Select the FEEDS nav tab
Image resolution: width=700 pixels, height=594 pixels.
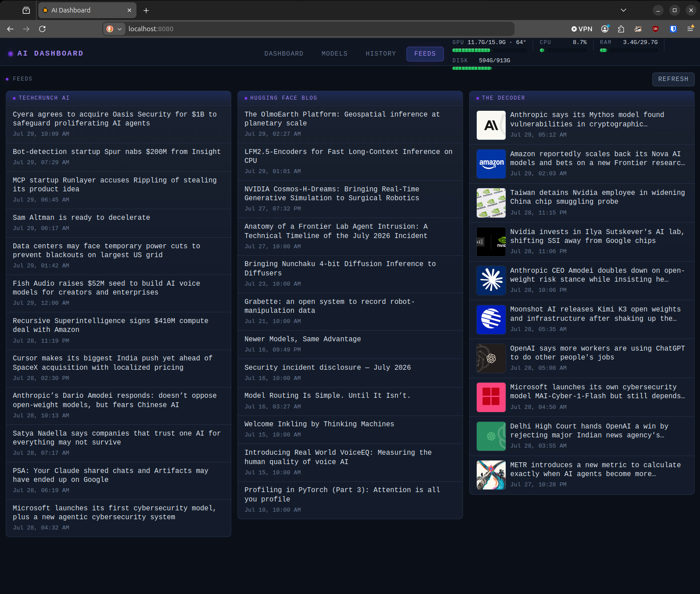tap(425, 54)
